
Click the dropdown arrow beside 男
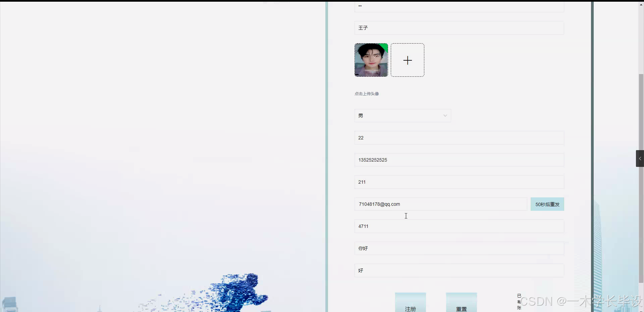(x=445, y=115)
